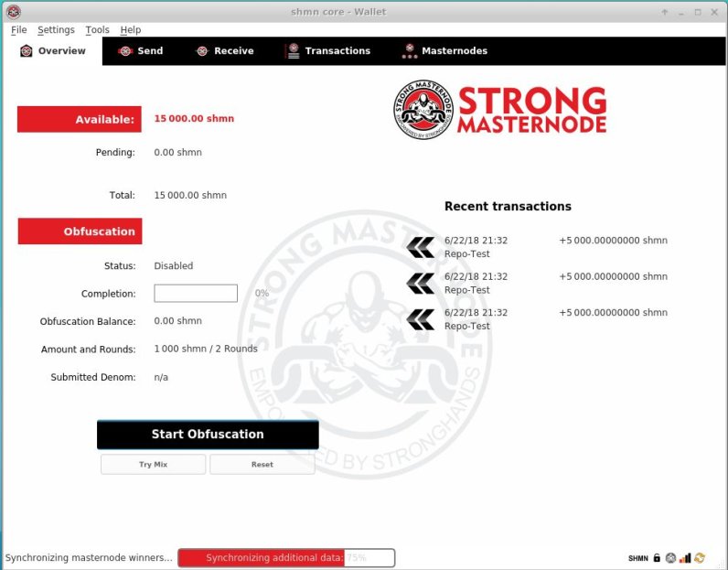Click the Pending value 0.00 shmn
This screenshot has width=728, height=570.
pyautogui.click(x=177, y=153)
